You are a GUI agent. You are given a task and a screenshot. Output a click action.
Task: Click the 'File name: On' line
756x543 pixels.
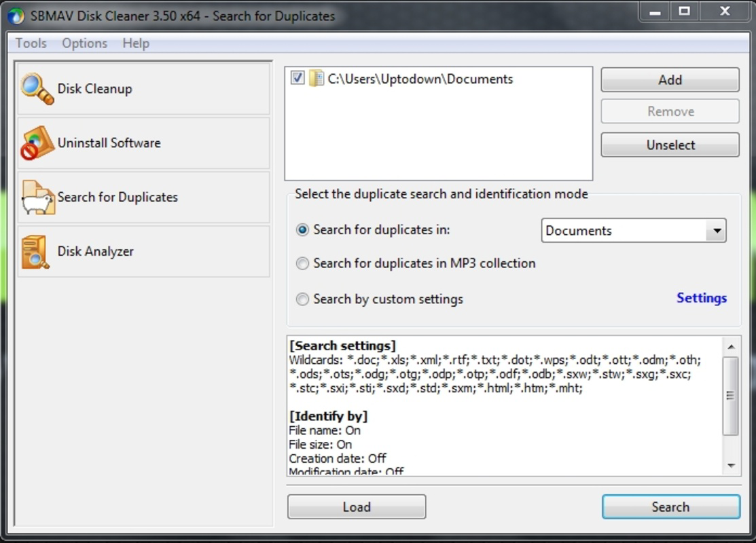point(325,430)
